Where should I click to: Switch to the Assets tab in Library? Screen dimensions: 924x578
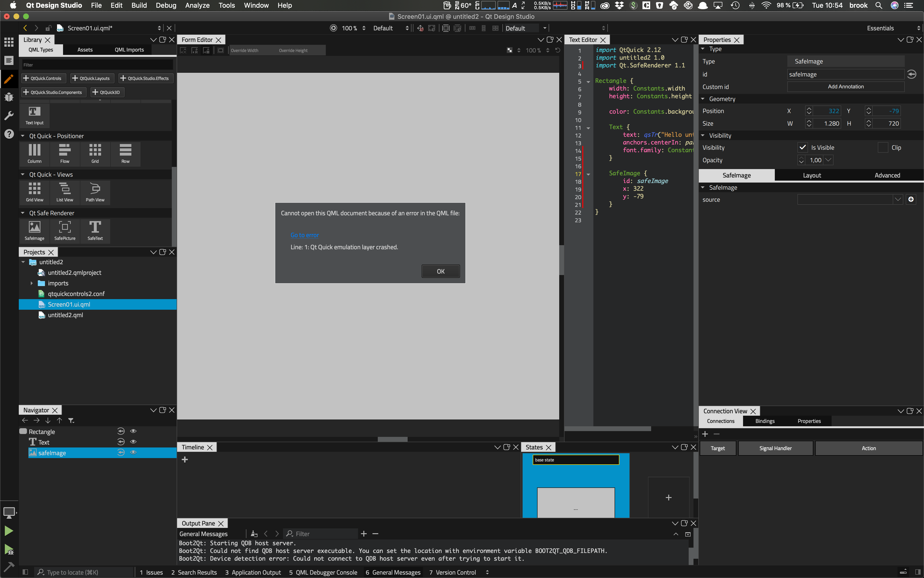85,50
